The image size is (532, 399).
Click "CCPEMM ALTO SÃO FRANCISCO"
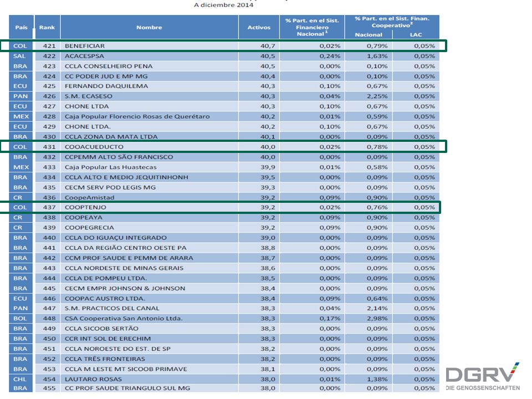point(119,157)
